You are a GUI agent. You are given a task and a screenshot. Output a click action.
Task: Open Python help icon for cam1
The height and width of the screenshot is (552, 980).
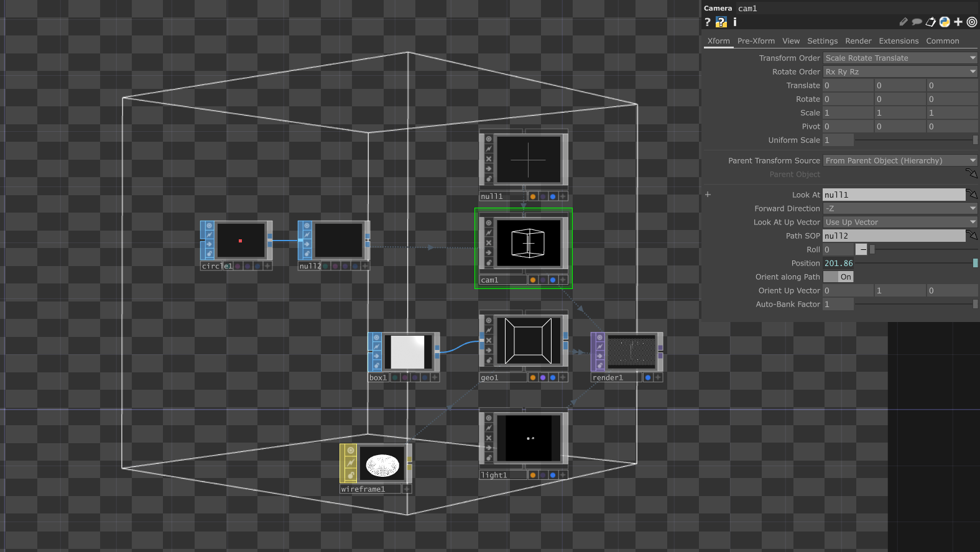[x=721, y=22]
